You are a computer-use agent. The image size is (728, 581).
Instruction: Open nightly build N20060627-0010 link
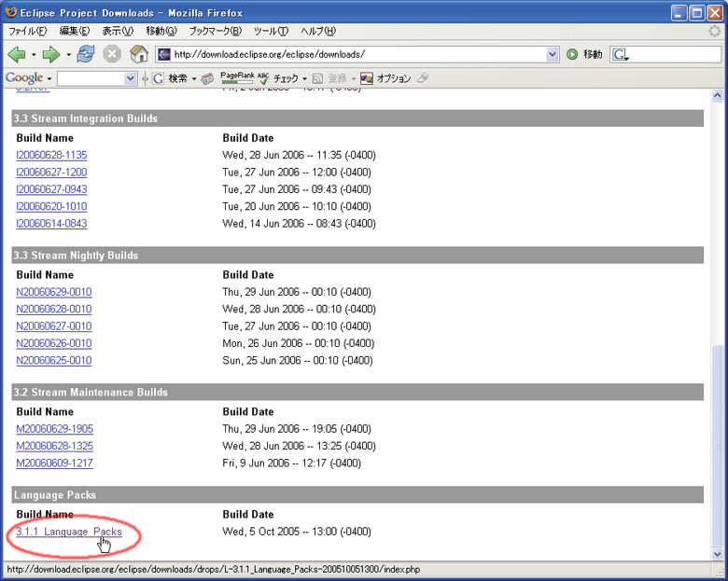(x=54, y=326)
